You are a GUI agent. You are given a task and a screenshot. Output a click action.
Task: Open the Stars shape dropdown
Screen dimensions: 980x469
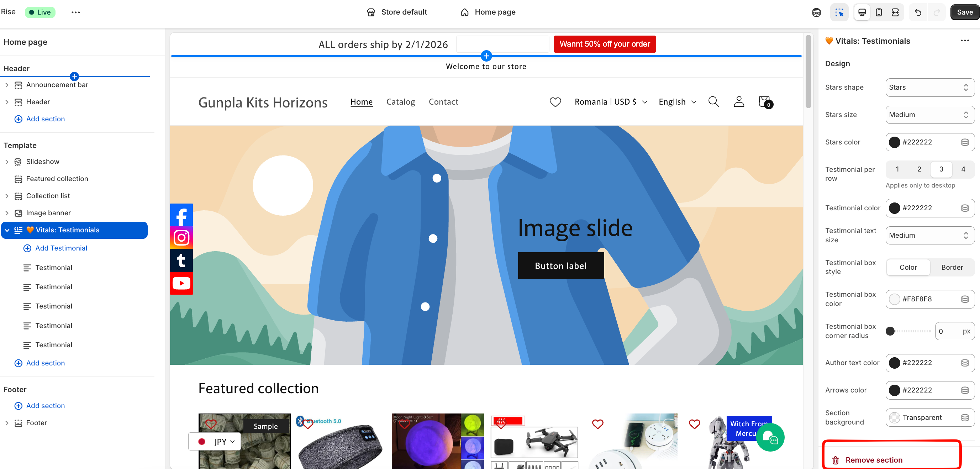coord(929,88)
